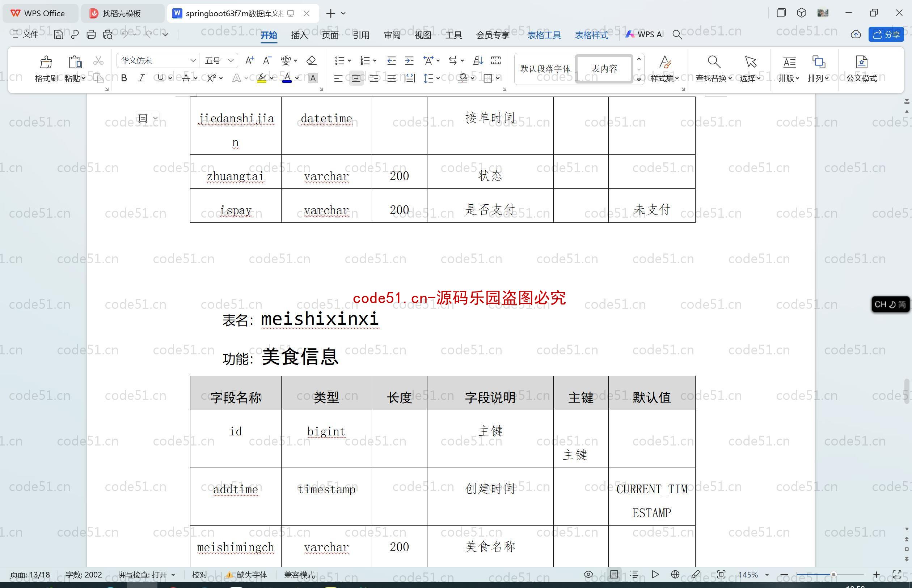
Task: Click the Select arrow cursor icon
Action: (x=750, y=62)
